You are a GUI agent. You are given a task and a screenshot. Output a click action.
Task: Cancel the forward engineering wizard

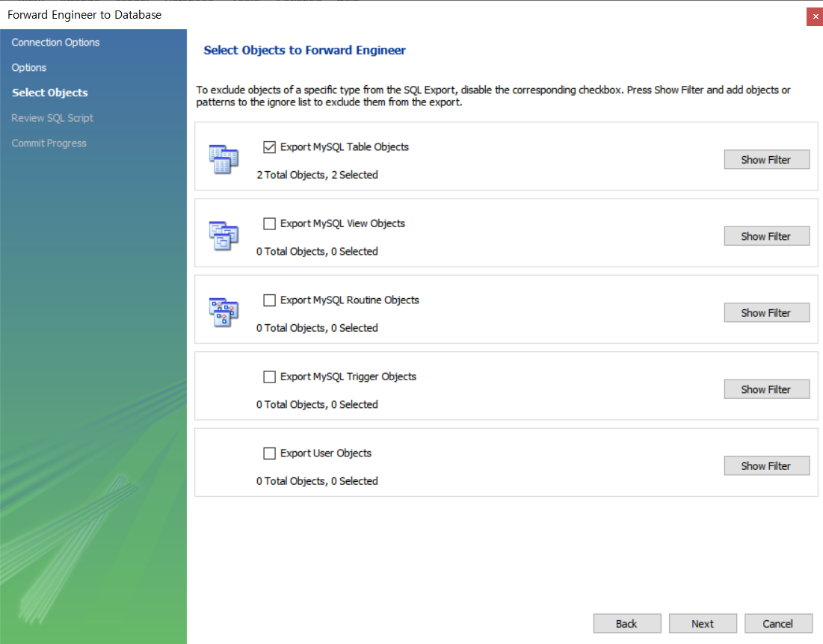click(778, 624)
